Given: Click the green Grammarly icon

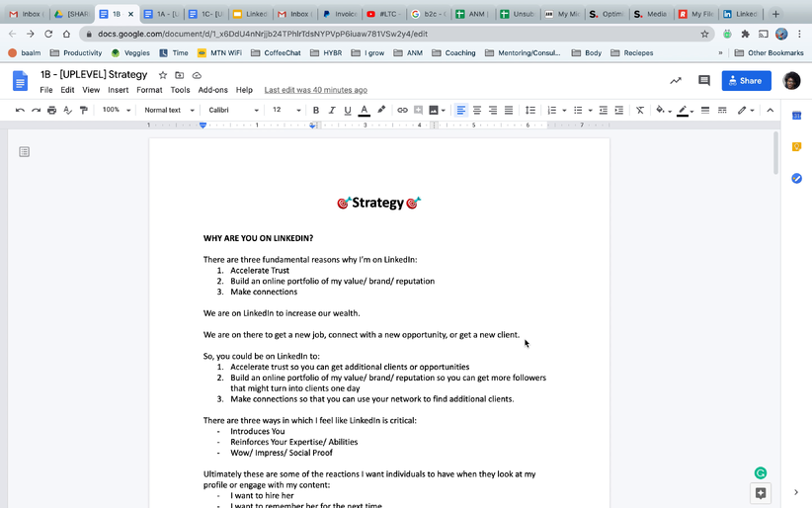Looking at the screenshot, I should 761,472.
